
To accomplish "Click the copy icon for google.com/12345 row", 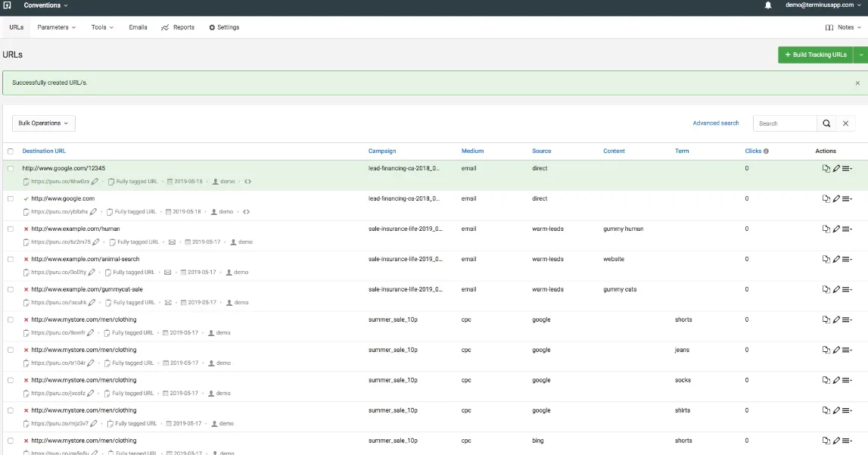I will point(826,169).
